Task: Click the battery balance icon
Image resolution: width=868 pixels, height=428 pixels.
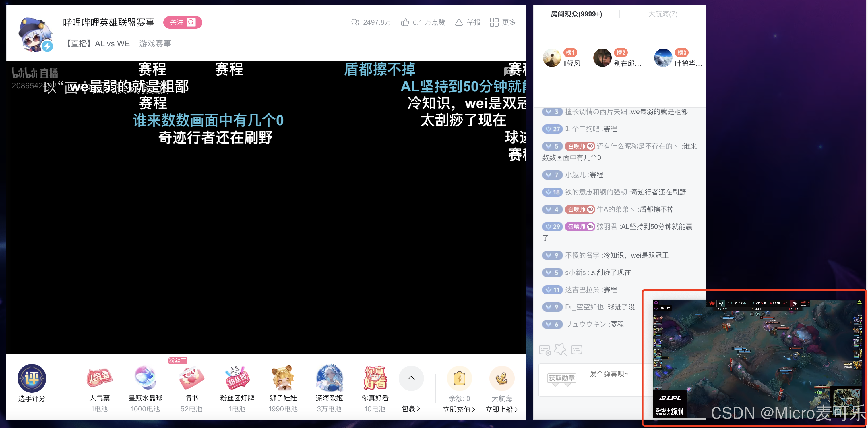Action: click(459, 378)
